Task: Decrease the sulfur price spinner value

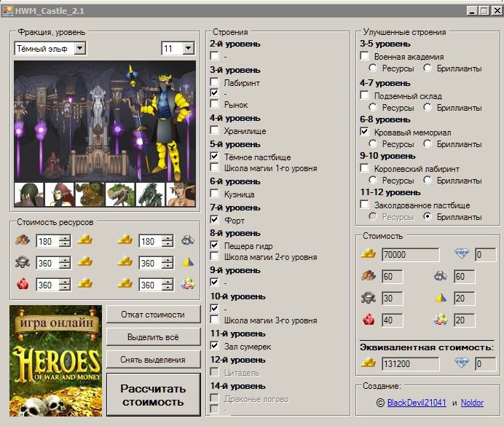Action: (x=168, y=266)
